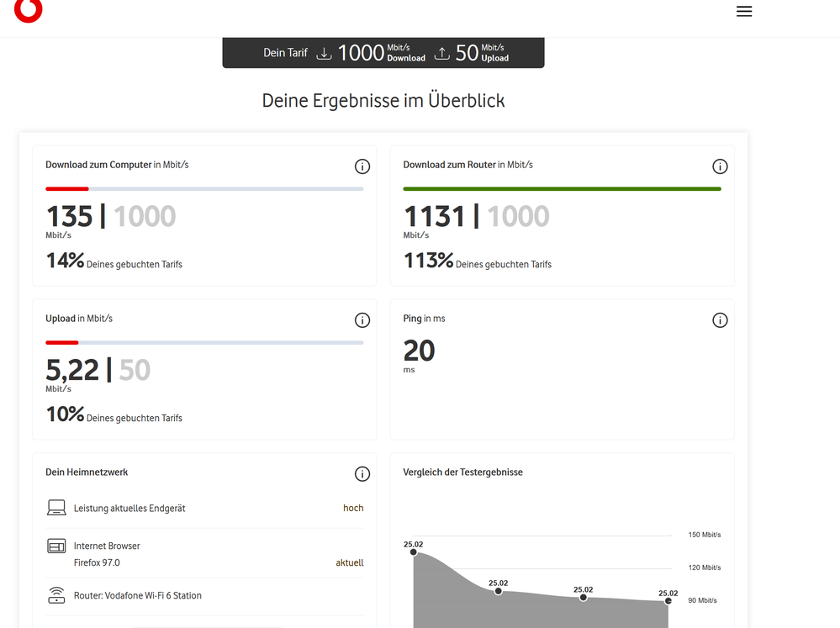Select the third 25.02 chart data point
The height and width of the screenshot is (628, 840).
click(583, 598)
